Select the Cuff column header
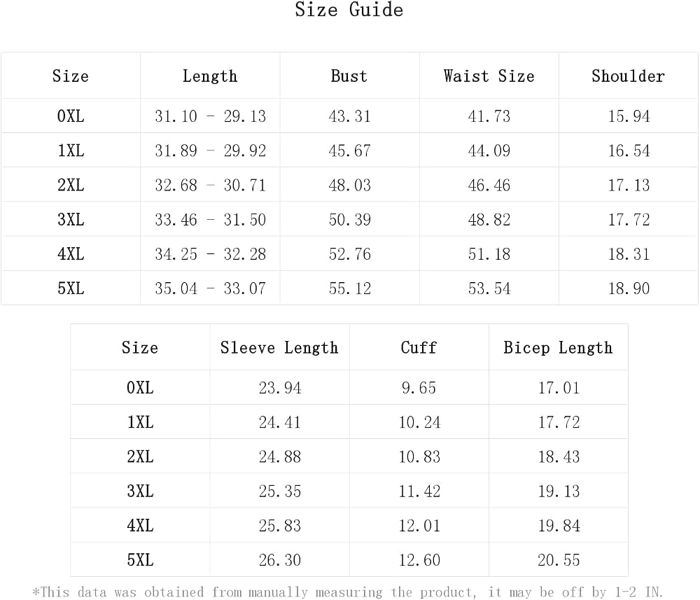The width and height of the screenshot is (700, 600). pos(419,348)
